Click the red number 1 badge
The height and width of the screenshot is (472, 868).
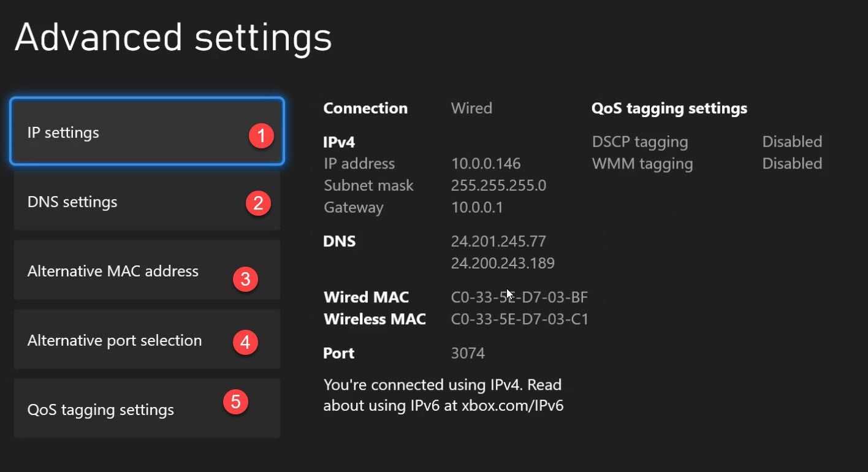(x=262, y=135)
